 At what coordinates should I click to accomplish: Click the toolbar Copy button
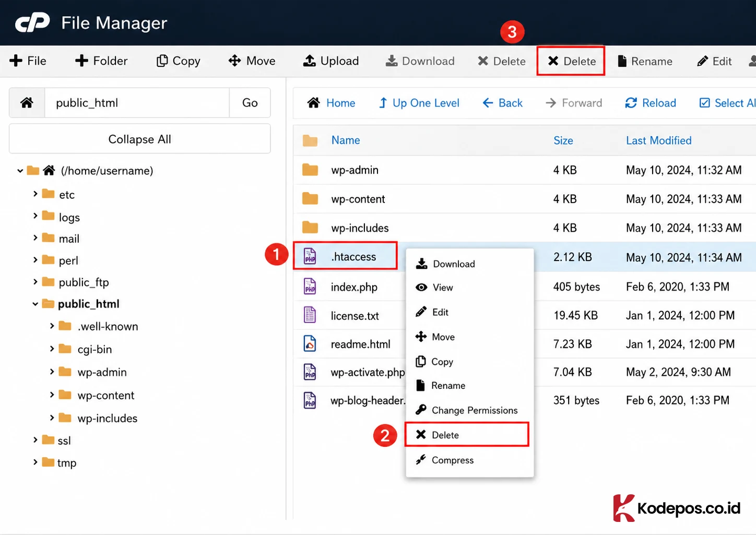178,61
